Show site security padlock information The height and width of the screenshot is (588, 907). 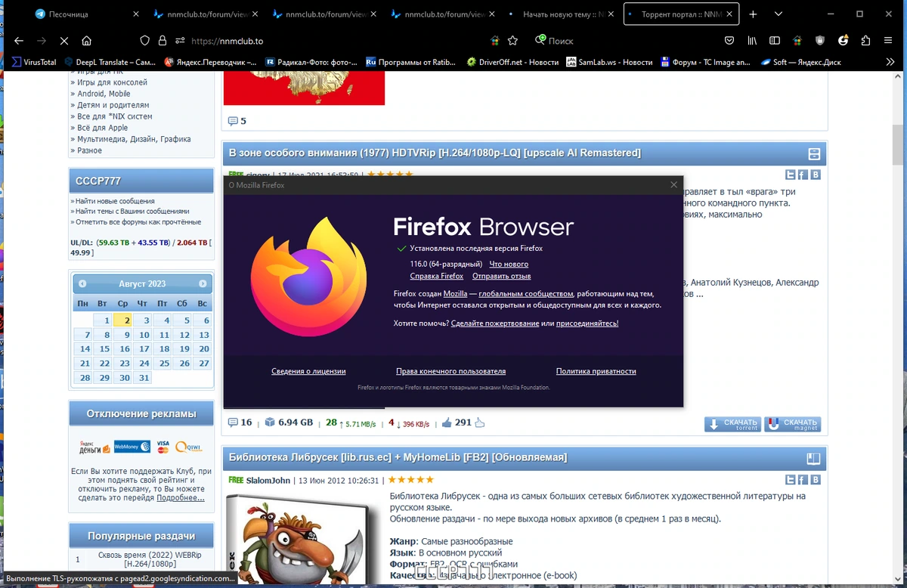[x=163, y=41]
